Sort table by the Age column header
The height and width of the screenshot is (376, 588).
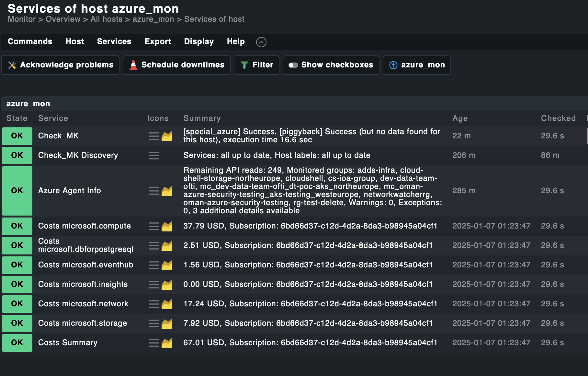coord(460,118)
